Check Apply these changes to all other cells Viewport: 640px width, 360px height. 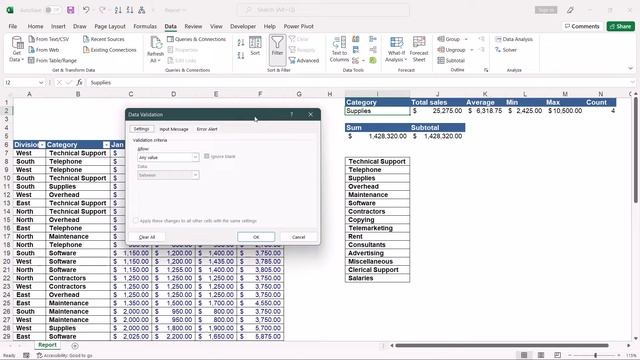(136, 220)
